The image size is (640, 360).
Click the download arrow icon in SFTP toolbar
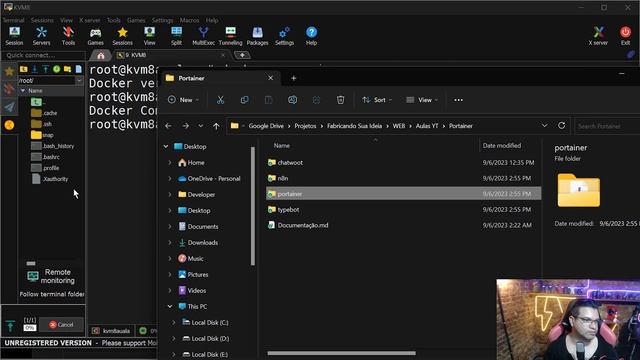pyautogui.click(x=35, y=69)
